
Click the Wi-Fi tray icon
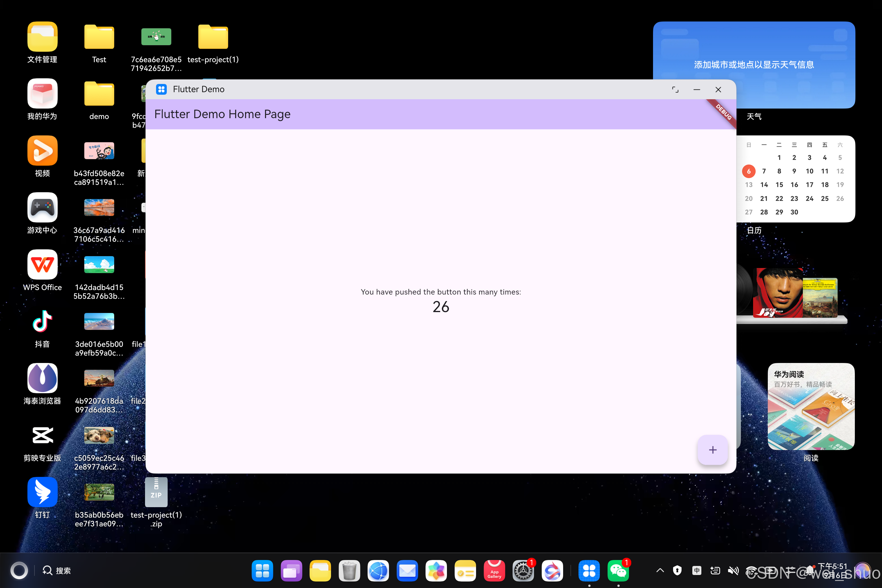click(751, 570)
